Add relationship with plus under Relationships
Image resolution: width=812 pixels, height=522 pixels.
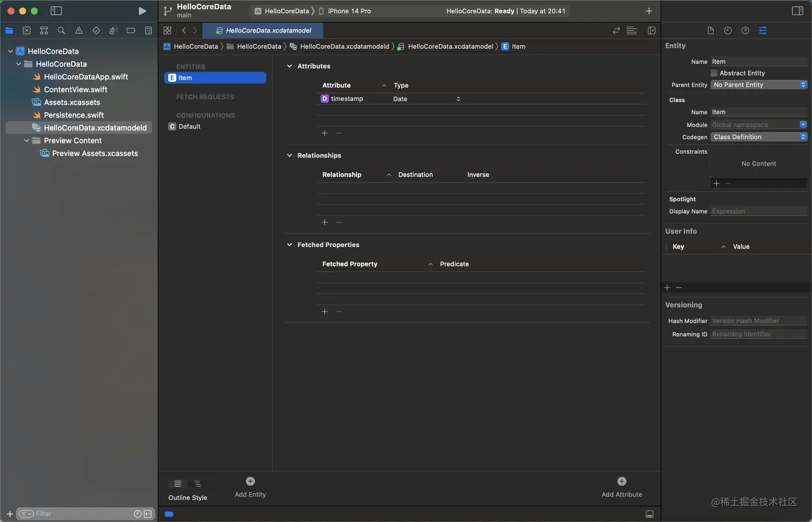[x=324, y=222]
